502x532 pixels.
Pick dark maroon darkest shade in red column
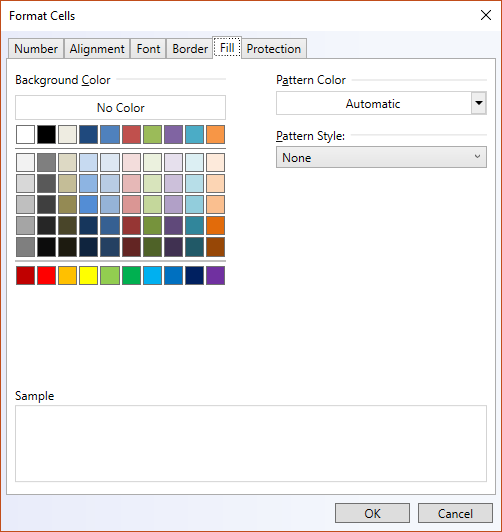coord(131,247)
